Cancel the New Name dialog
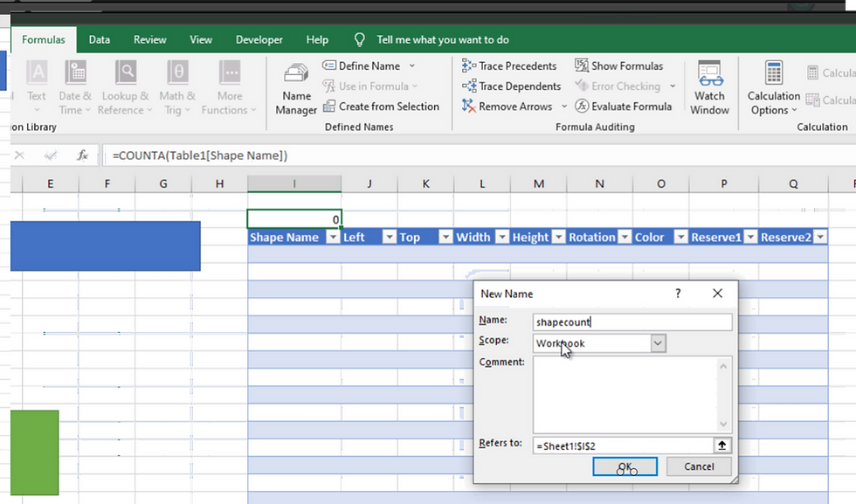The image size is (856, 504). [x=698, y=466]
